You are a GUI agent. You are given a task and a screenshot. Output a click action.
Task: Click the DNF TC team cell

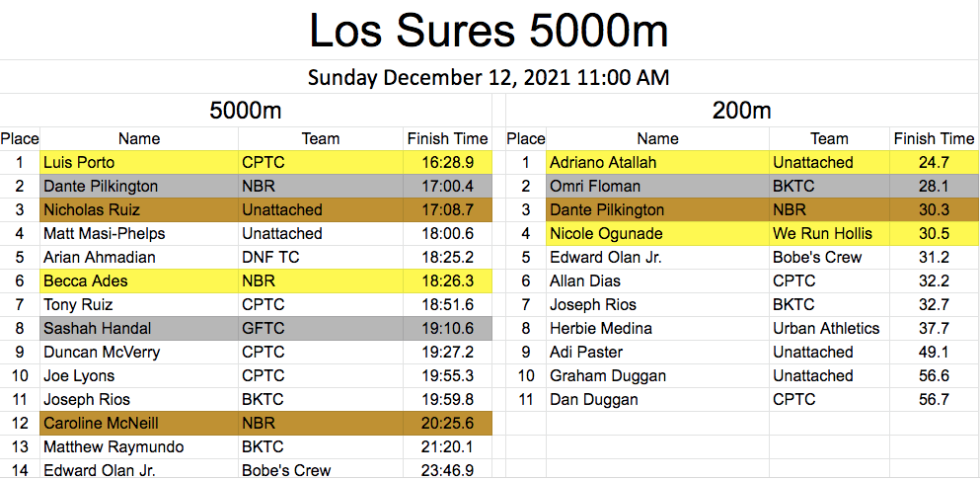coord(320,257)
